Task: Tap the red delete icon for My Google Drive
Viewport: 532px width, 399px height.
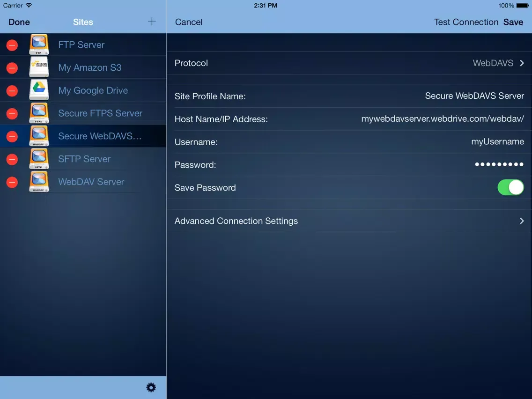Action: (x=12, y=90)
